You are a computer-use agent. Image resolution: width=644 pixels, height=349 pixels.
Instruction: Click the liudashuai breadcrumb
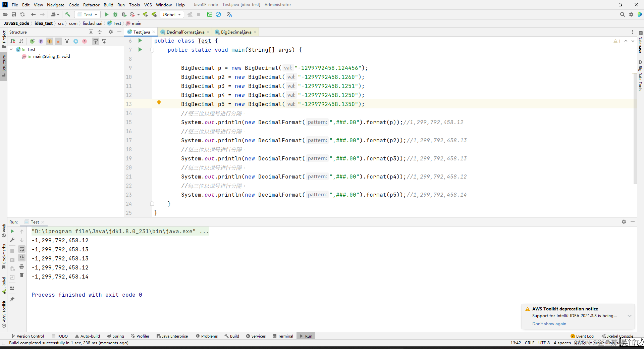pos(93,23)
